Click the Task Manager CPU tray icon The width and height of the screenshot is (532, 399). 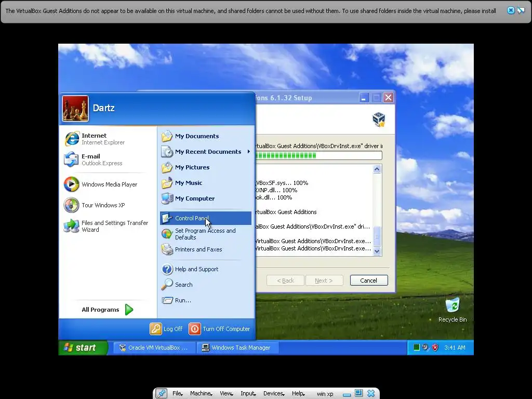416,347
